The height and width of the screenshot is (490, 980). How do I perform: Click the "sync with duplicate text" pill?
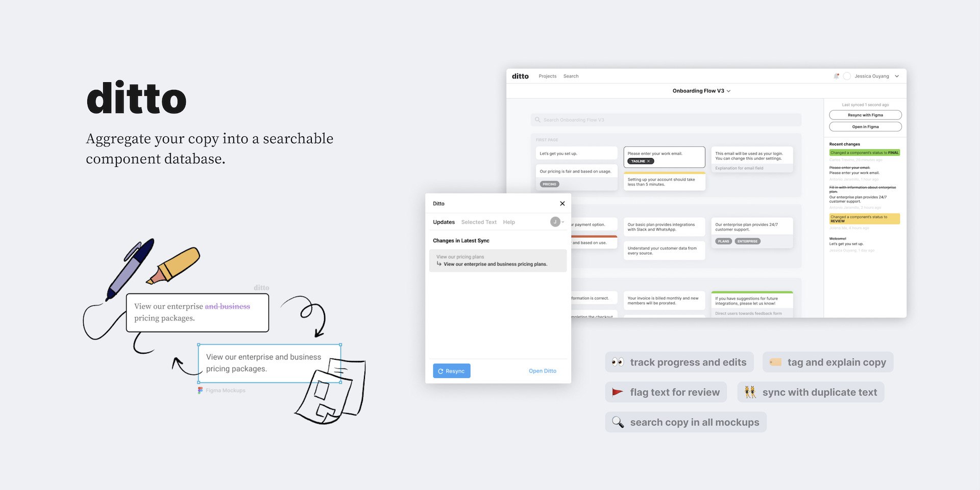pyautogui.click(x=811, y=392)
